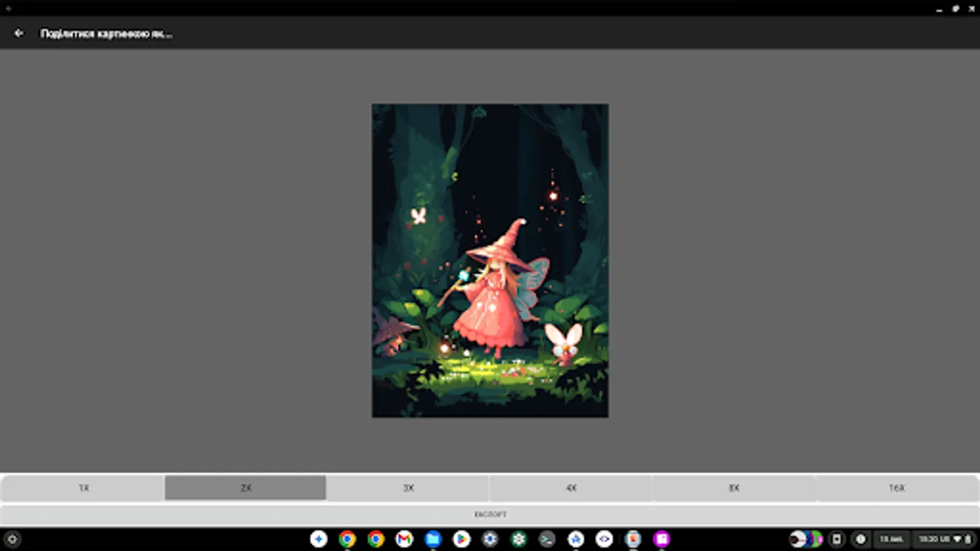Click the clock in the status tray
Image resolution: width=980 pixels, height=551 pixels.
coord(929,539)
